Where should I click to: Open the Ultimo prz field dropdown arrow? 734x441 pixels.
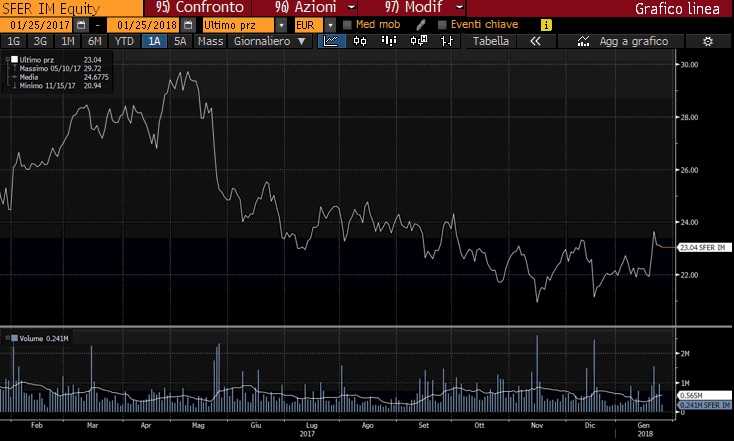[281, 25]
